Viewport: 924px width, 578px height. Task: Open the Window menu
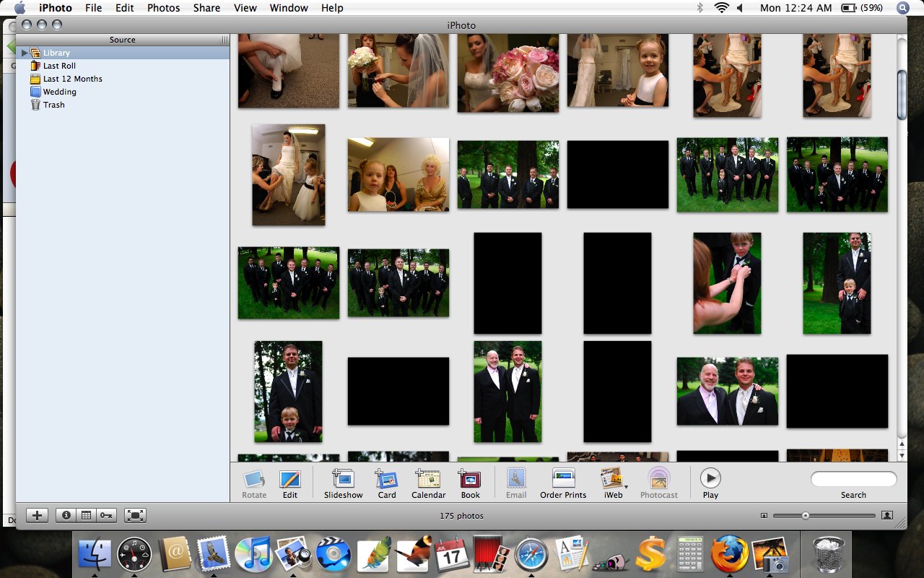[289, 8]
